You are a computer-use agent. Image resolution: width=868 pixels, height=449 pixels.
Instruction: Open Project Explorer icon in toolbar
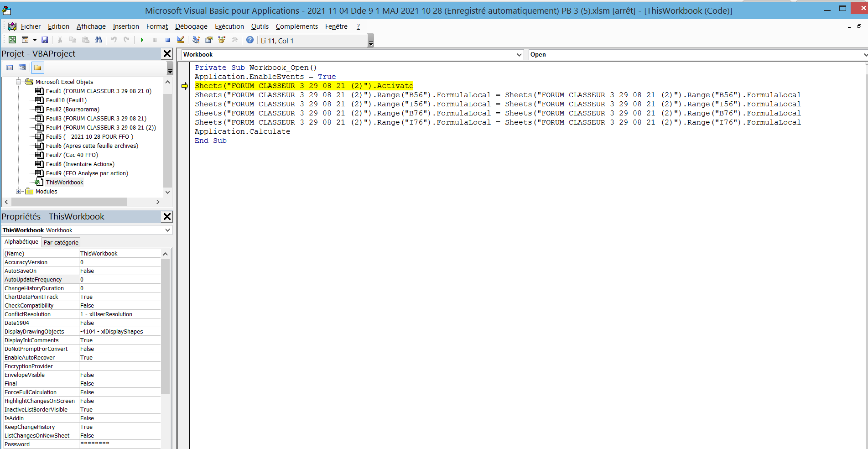pos(196,40)
